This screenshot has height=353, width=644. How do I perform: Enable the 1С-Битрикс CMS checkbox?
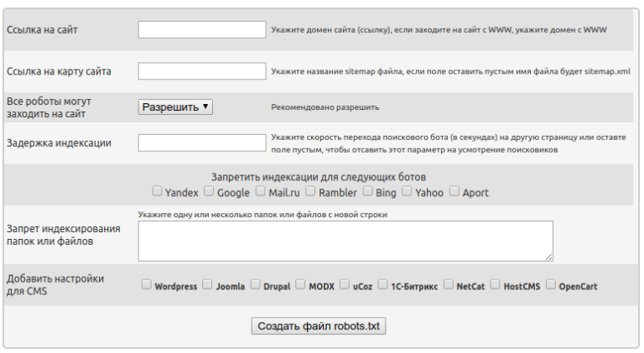[383, 285]
